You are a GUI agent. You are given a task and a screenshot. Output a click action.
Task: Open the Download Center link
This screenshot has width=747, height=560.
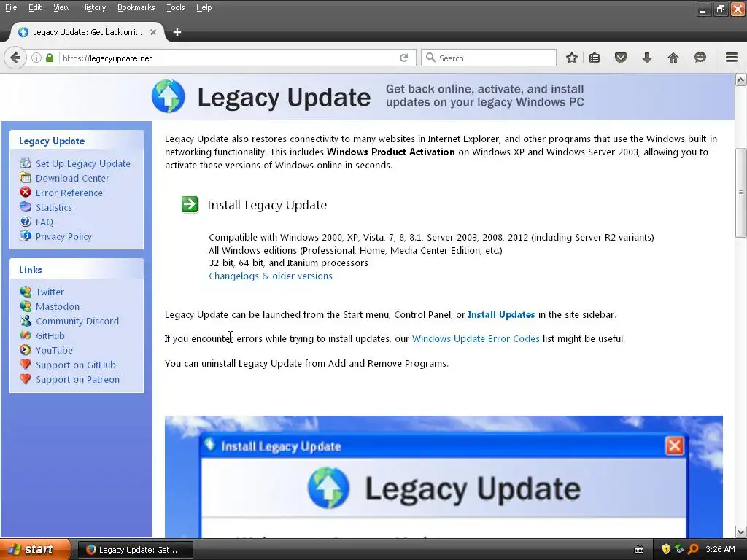tap(72, 178)
